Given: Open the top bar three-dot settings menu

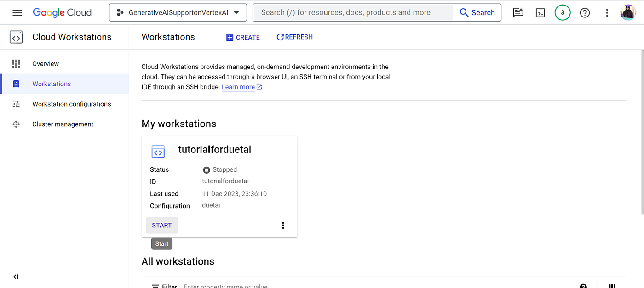Looking at the screenshot, I should pos(607,13).
